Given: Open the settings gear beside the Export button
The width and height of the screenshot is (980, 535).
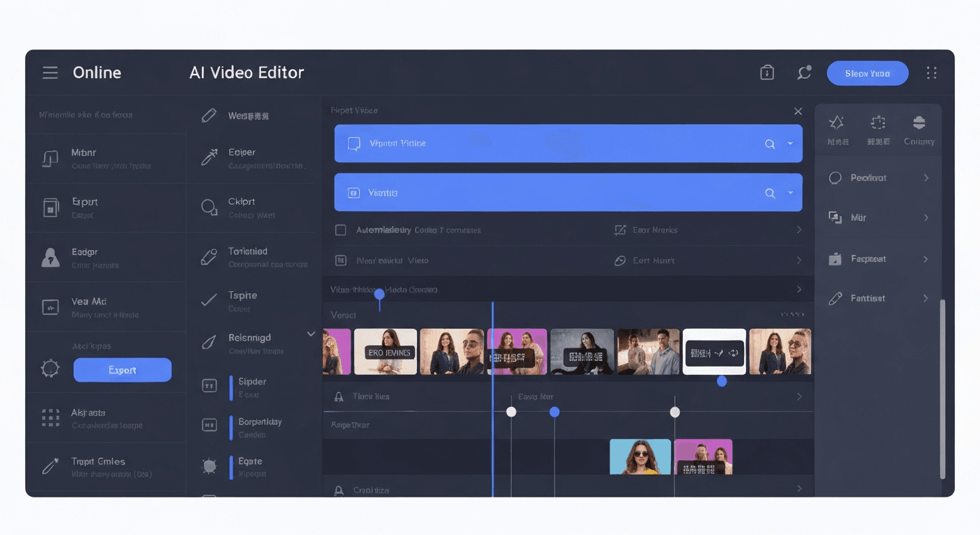Looking at the screenshot, I should (x=49, y=370).
